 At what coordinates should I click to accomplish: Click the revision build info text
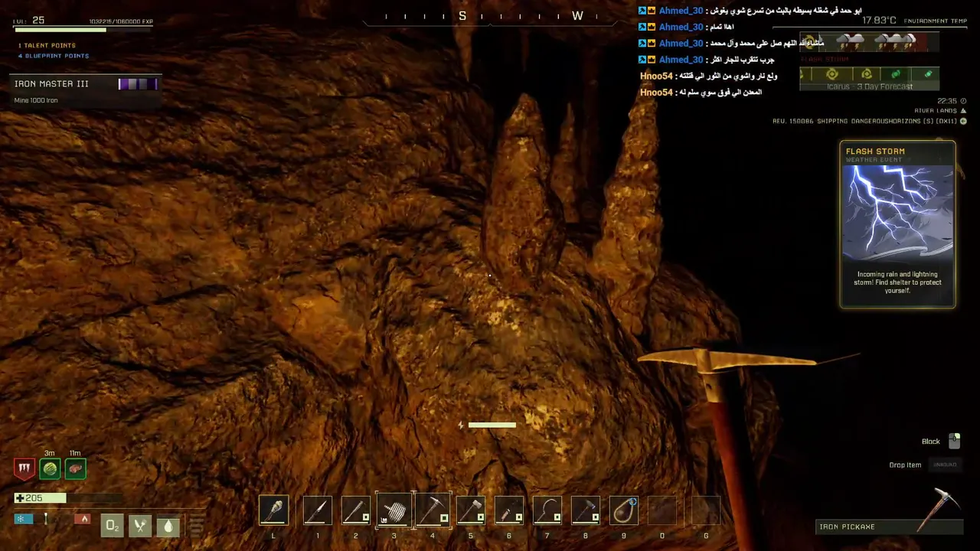pos(864,121)
